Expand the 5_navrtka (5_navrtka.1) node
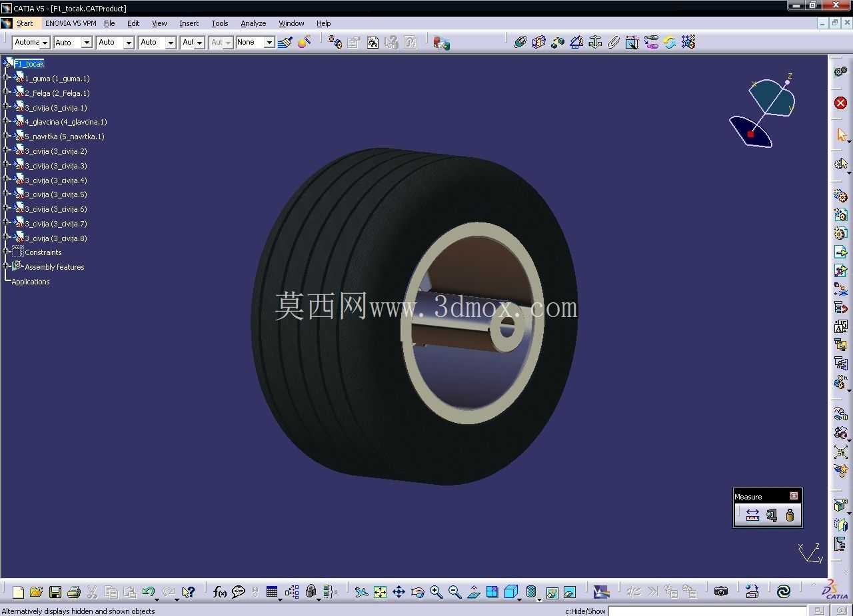 tap(6, 137)
